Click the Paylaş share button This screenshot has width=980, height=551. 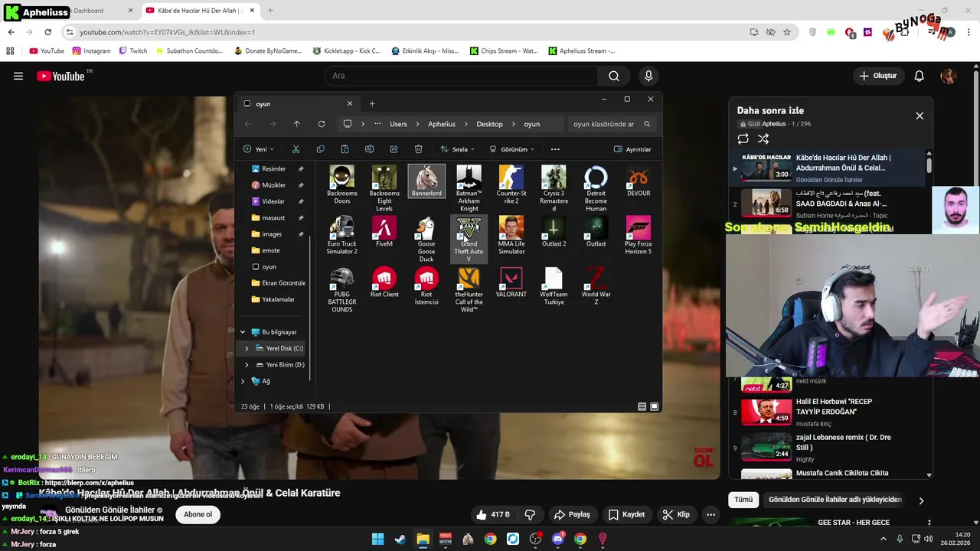point(572,514)
